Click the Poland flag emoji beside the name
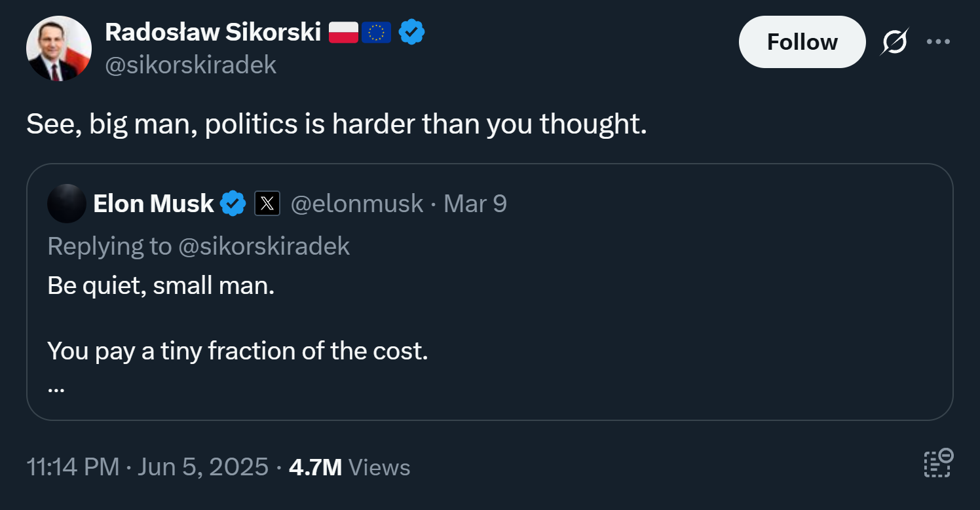The height and width of the screenshot is (510, 980). pos(343,32)
